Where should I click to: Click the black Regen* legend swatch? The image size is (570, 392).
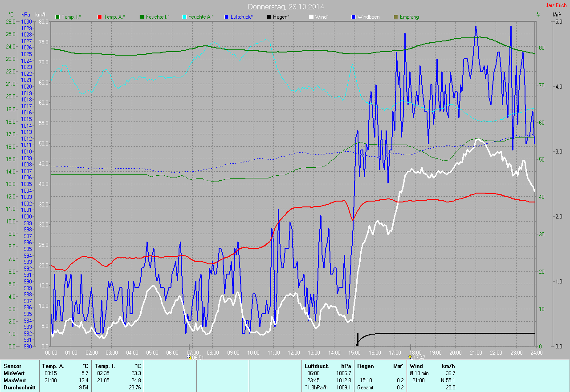pyautogui.click(x=269, y=17)
